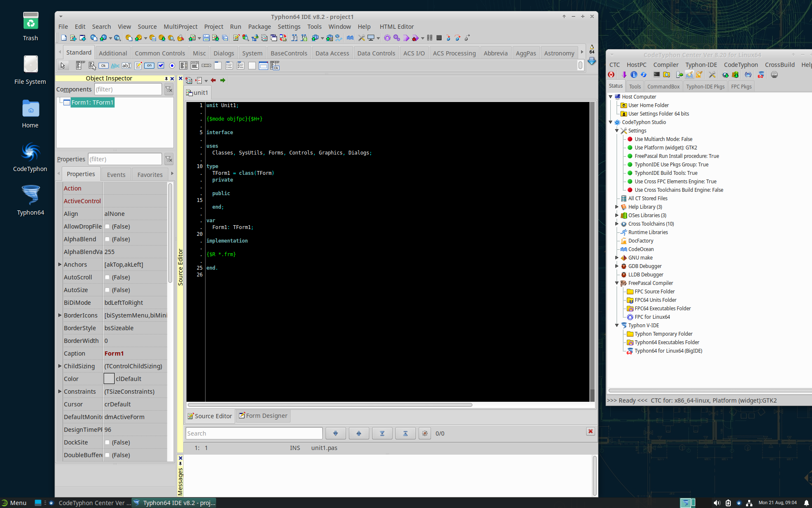
Task: Switch to the CommandBox tab in CodeTyphon Center
Action: coord(663,86)
